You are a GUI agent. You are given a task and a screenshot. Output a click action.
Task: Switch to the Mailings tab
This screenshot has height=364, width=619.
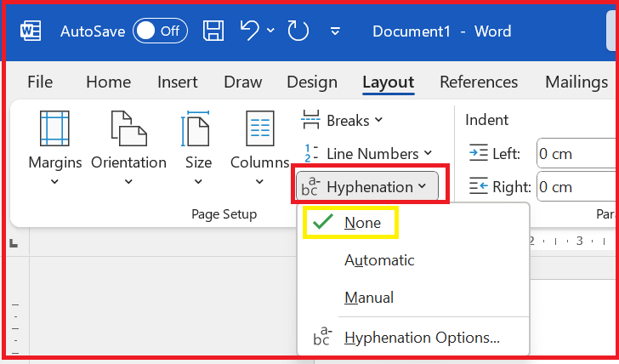[x=576, y=82]
